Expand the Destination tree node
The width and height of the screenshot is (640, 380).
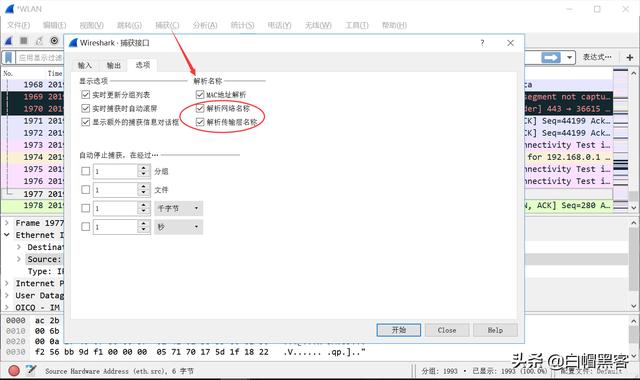(x=18, y=247)
